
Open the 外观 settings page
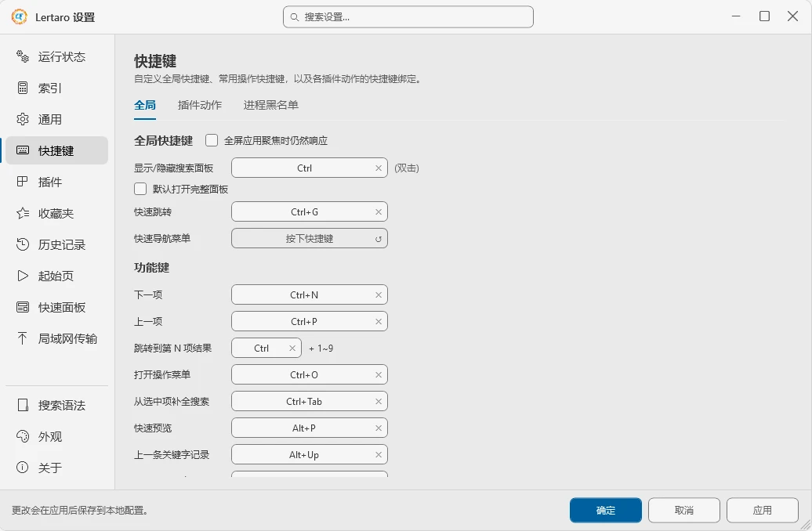[x=57, y=436]
